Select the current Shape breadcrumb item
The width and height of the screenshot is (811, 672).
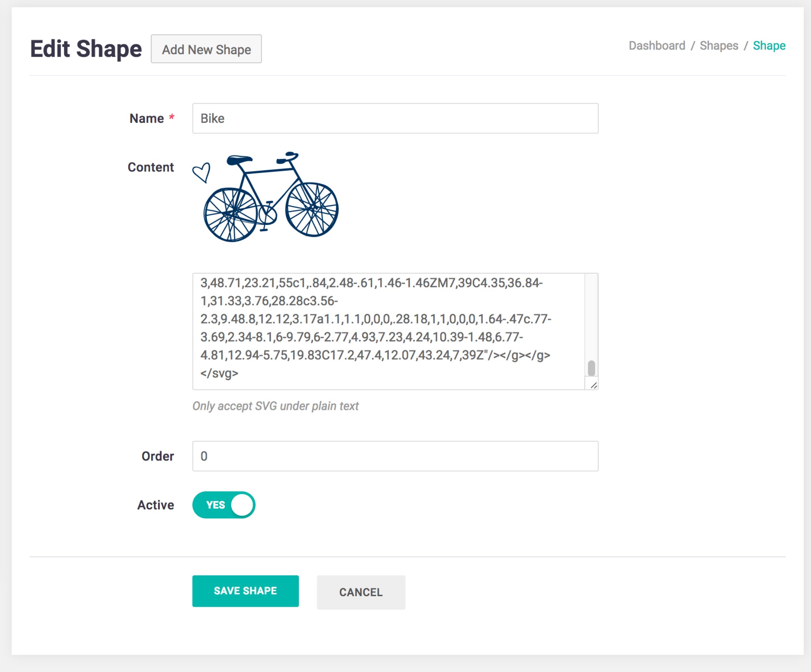[769, 46]
